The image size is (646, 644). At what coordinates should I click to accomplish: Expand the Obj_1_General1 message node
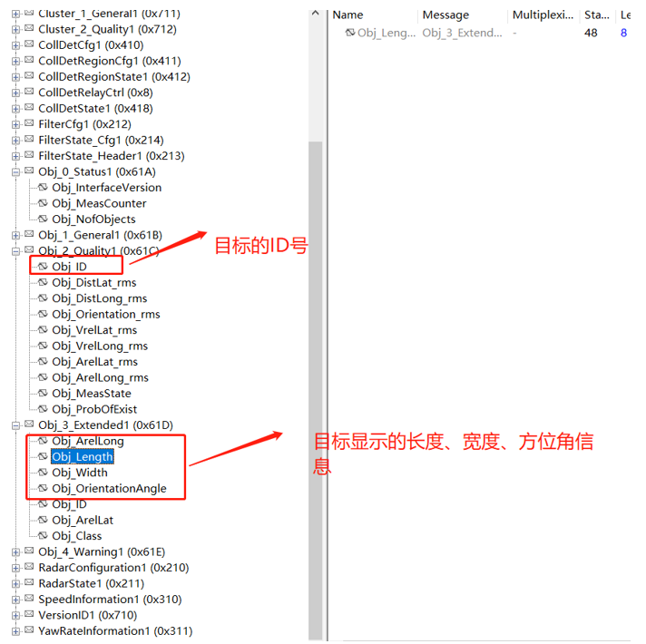point(15,235)
